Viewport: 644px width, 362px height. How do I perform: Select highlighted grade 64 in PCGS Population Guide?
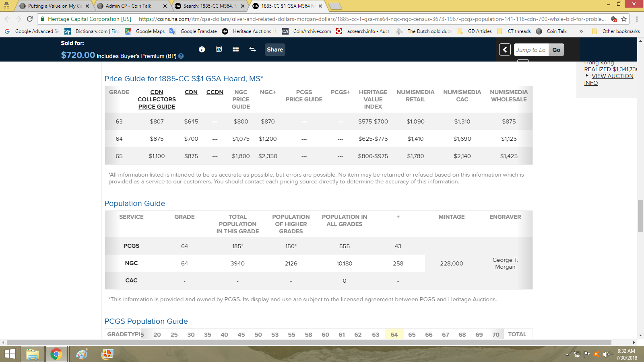394,334
